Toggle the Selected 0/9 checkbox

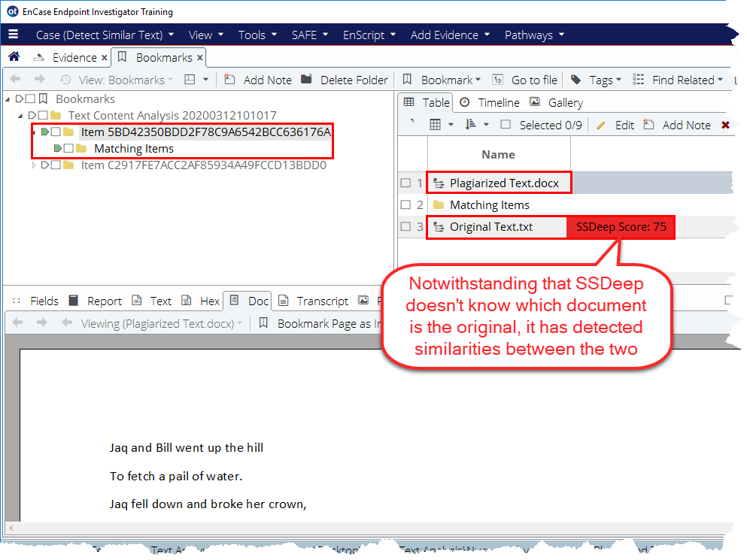pos(506,125)
